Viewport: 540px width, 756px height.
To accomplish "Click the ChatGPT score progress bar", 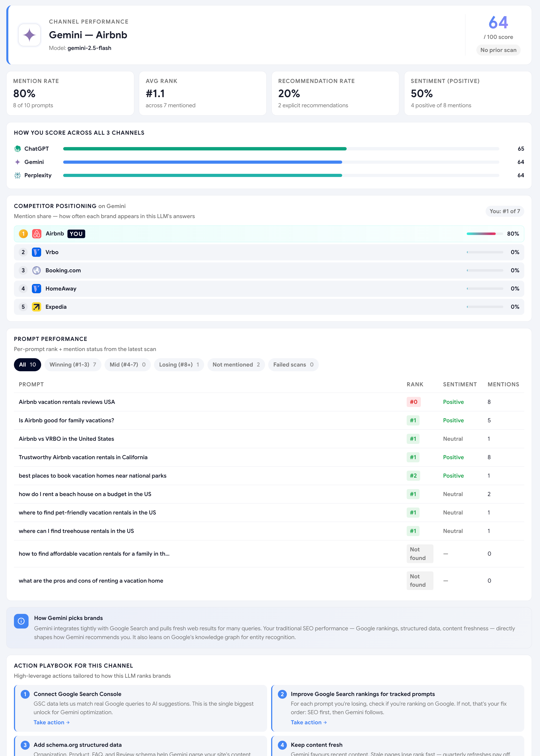I will point(281,149).
